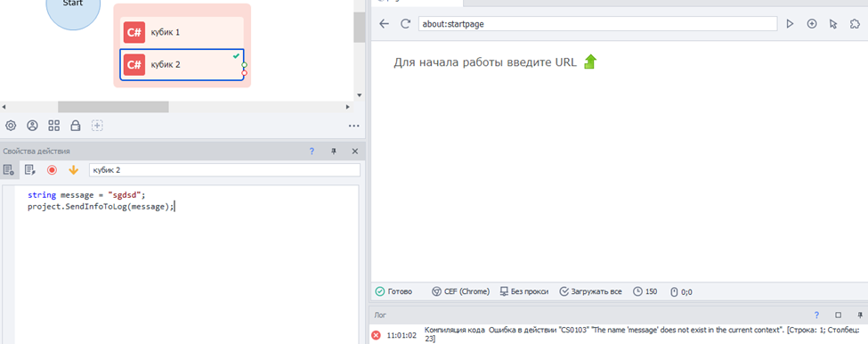Open the Без прокси proxy setting
Image resolution: width=868 pixels, height=344 pixels.
point(523,291)
